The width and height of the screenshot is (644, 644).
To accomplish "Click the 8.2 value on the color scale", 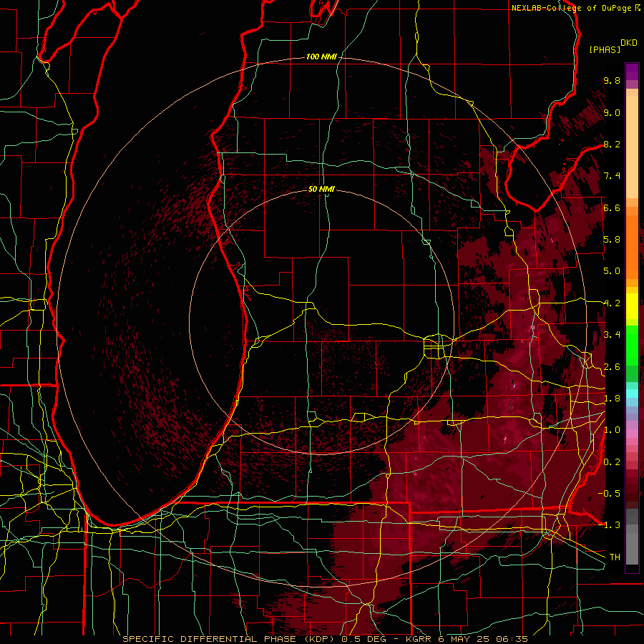I will tap(612, 144).
